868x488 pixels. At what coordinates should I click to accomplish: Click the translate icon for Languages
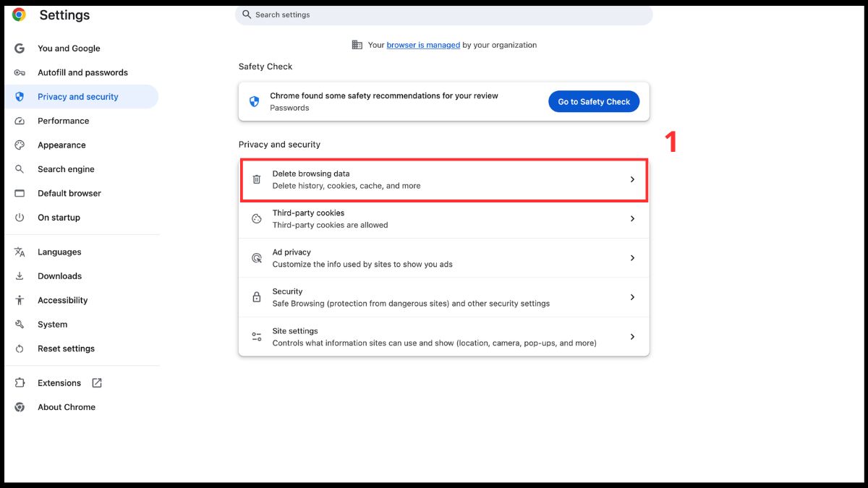pos(20,252)
